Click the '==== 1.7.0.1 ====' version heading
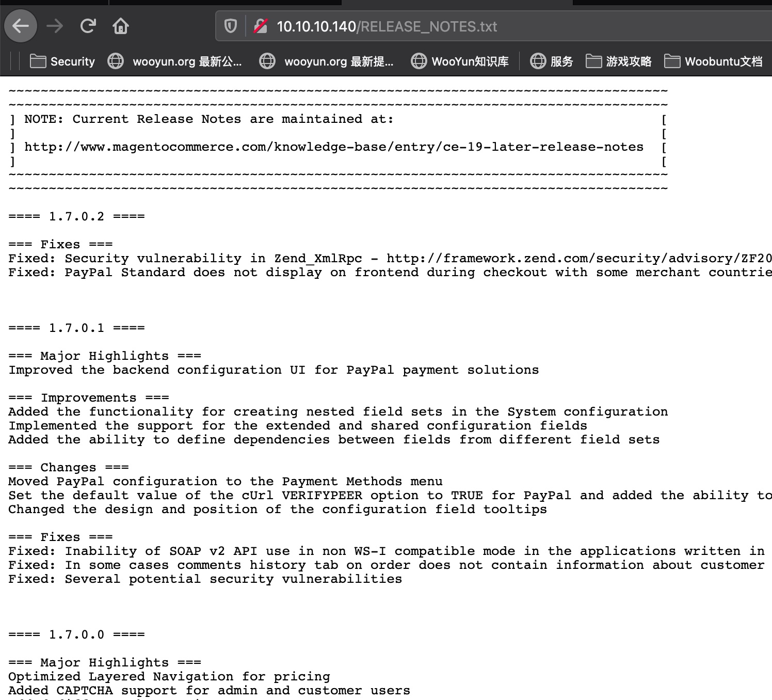The height and width of the screenshot is (700, 772). [x=77, y=328]
